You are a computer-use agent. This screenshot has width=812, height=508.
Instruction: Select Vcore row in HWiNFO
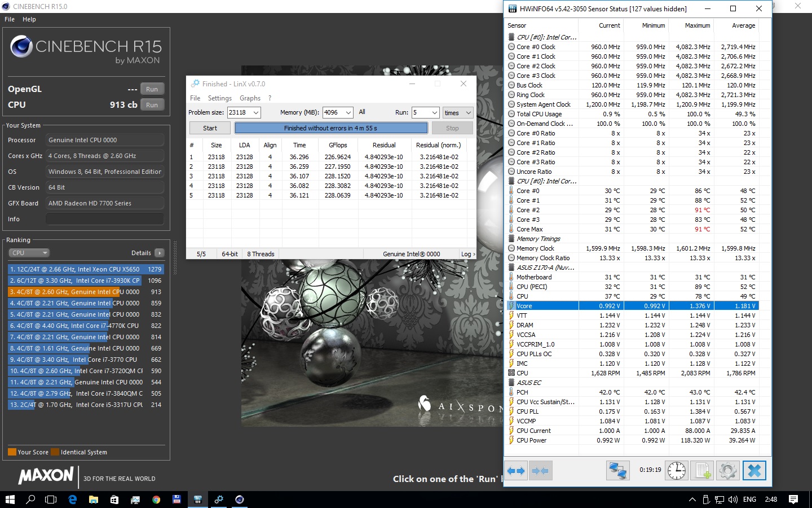pos(633,306)
